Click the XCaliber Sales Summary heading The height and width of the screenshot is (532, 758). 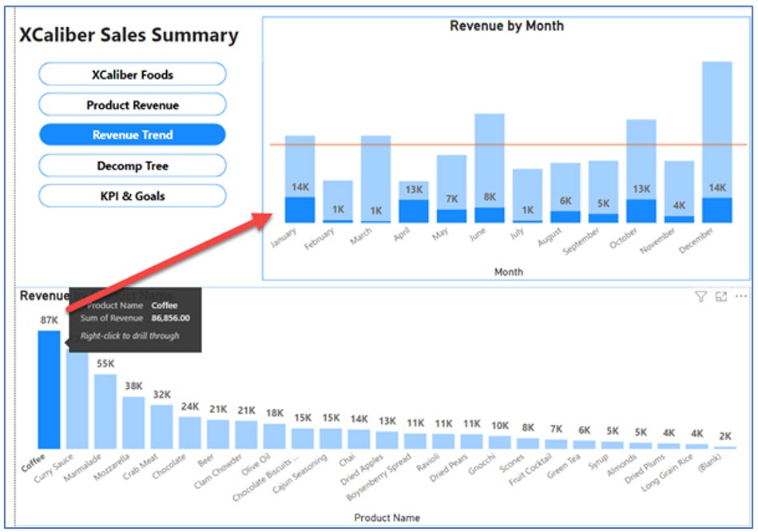(x=129, y=35)
